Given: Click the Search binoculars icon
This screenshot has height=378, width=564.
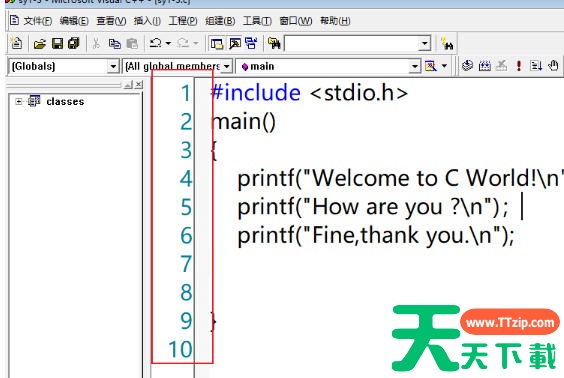Looking at the screenshot, I should (x=447, y=44).
